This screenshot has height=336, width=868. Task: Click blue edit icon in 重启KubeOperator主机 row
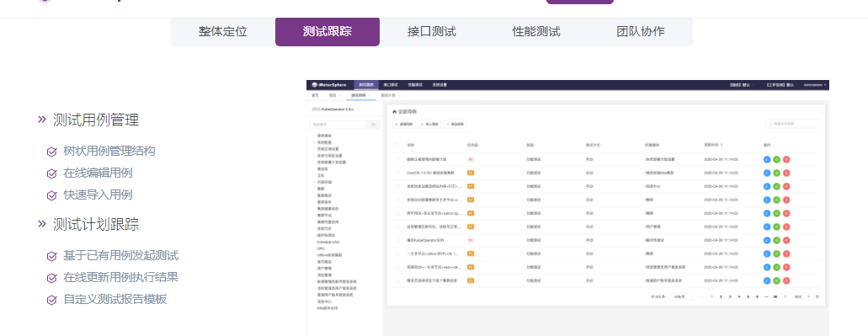click(x=767, y=240)
